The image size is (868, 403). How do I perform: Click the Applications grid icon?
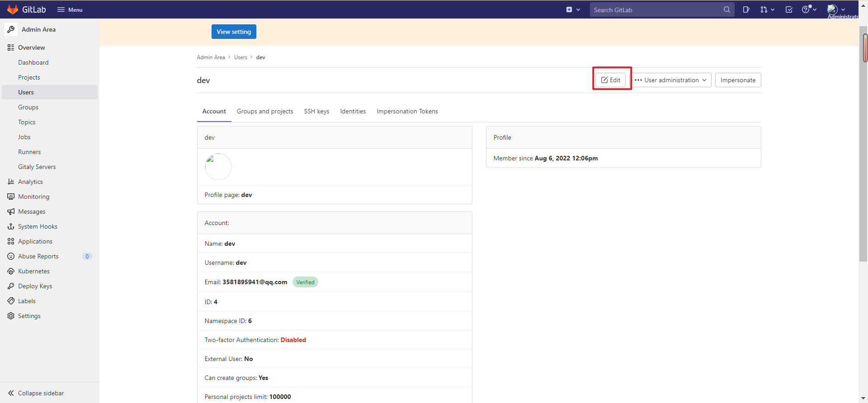pos(11,241)
